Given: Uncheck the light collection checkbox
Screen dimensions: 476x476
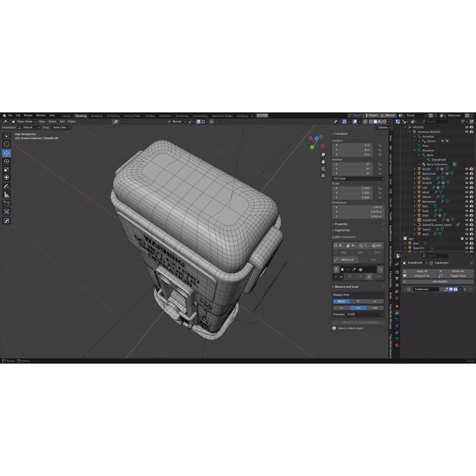Looking at the screenshot, I should click(x=462, y=238).
